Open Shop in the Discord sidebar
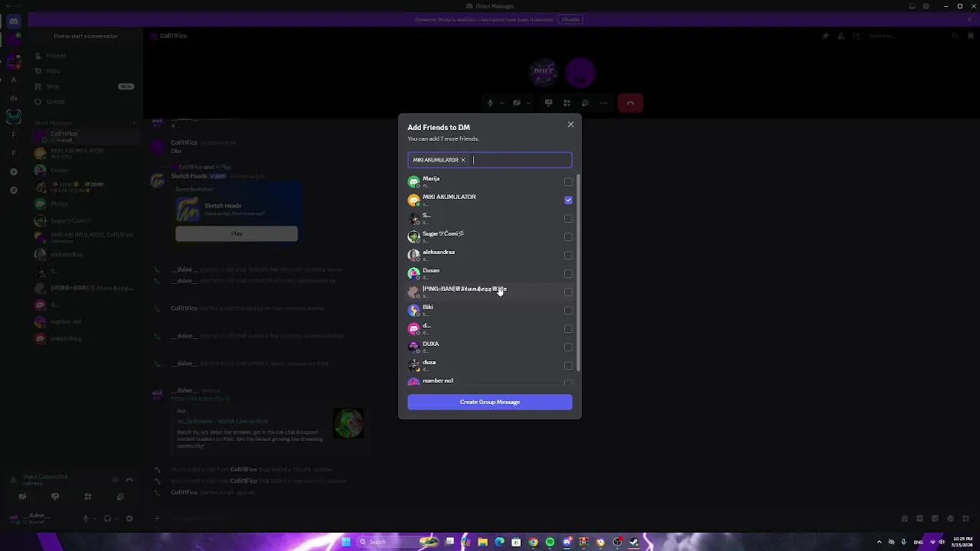Image resolution: width=980 pixels, height=551 pixels. 84,86
